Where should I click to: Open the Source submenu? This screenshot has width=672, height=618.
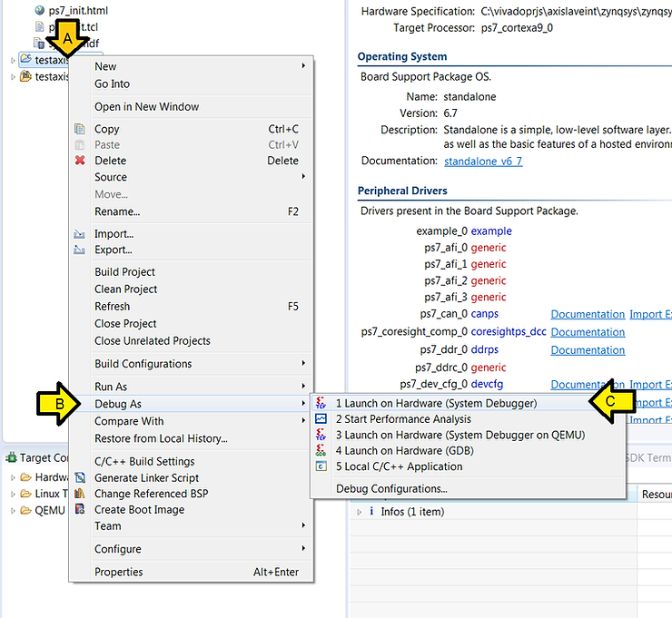click(191, 177)
